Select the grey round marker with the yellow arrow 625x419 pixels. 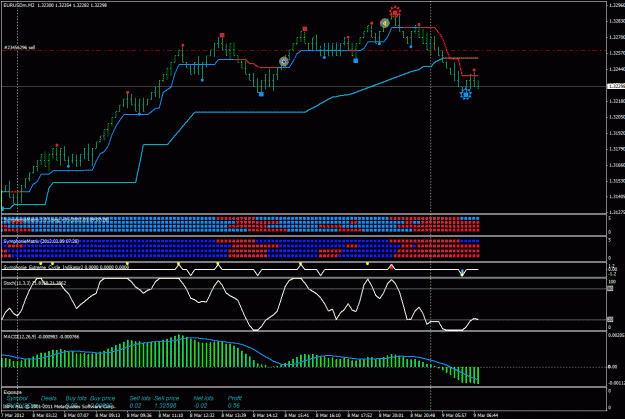click(x=384, y=24)
